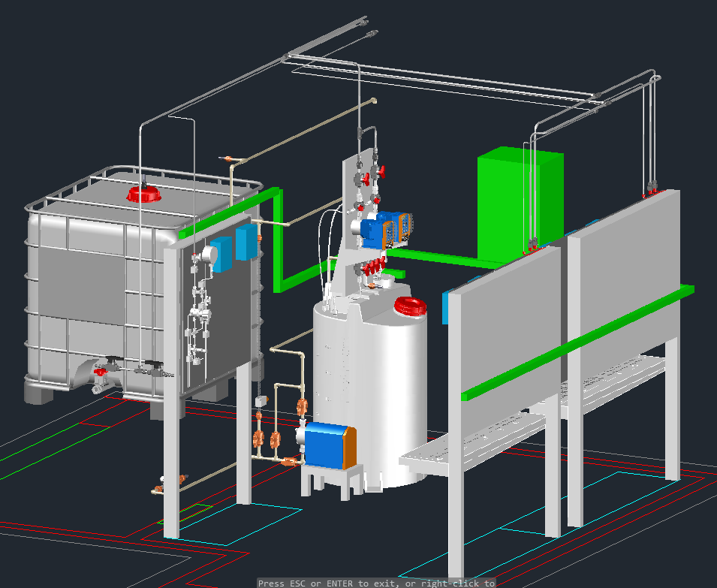Select the round gauge on the left panel

209,255
